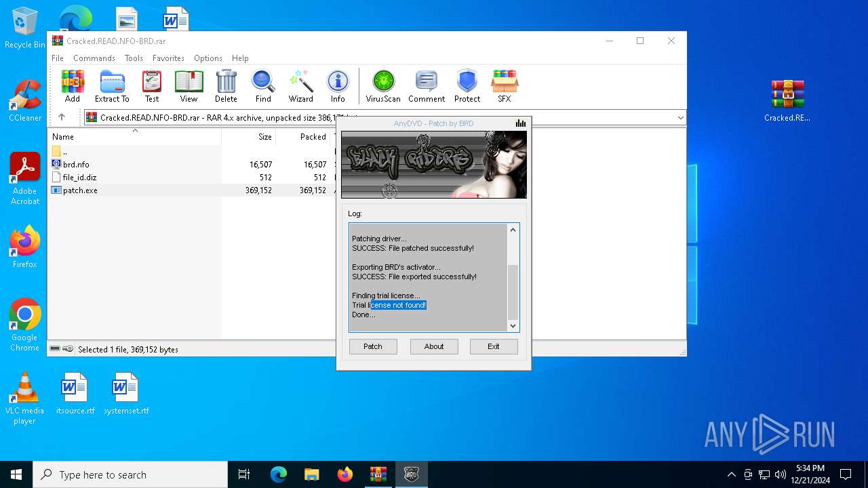Click the Exit button in patcher
The width and height of the screenshot is (868, 488).
coord(494,346)
